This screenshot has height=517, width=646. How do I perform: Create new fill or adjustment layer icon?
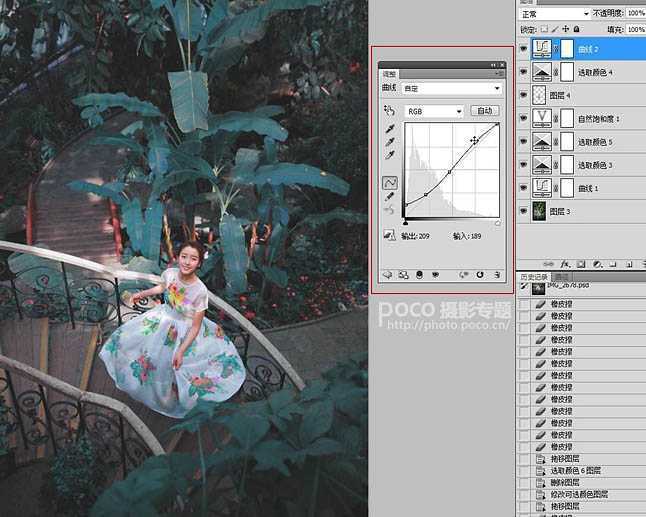(597, 264)
